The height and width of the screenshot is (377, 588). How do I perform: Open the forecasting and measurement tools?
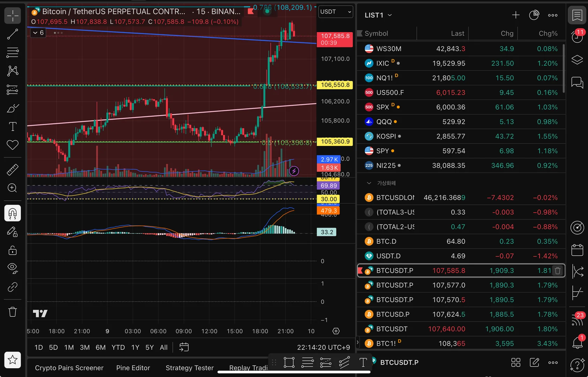click(x=13, y=90)
